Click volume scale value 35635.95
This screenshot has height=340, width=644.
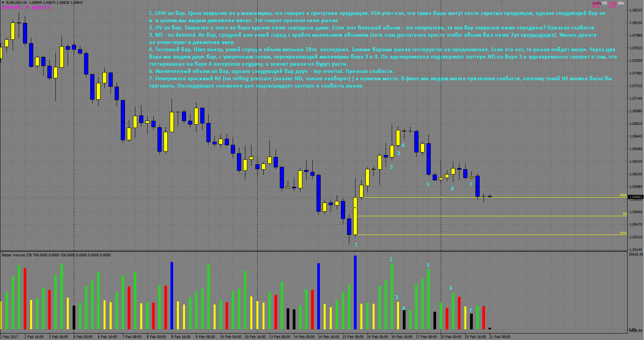[636, 254]
